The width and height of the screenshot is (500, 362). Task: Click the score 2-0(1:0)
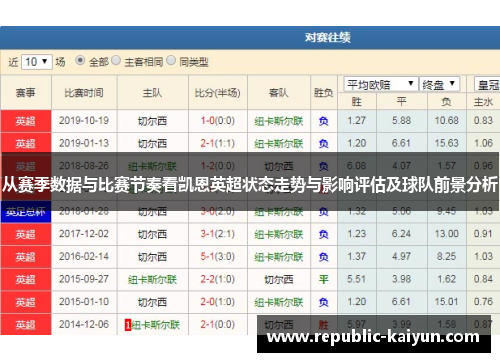point(218,302)
